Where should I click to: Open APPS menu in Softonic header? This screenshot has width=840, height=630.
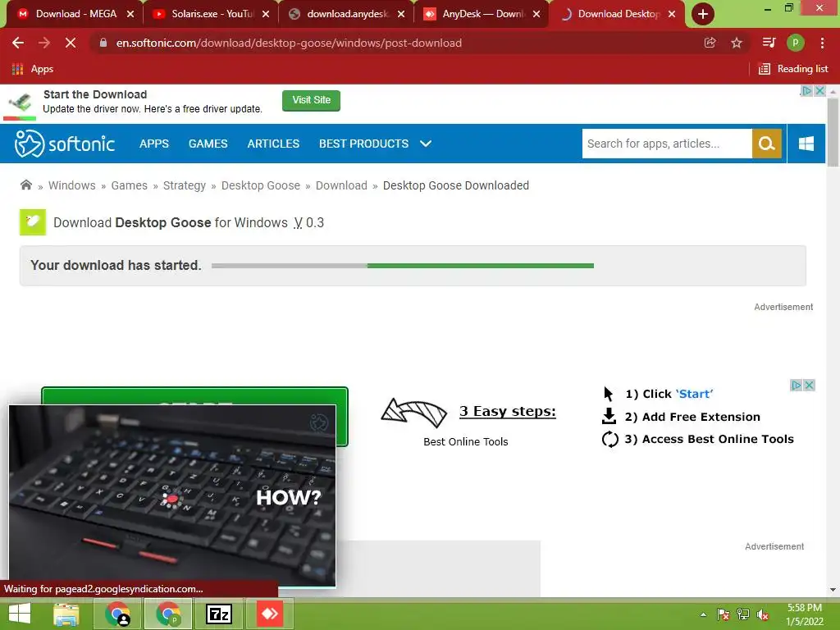pos(153,144)
